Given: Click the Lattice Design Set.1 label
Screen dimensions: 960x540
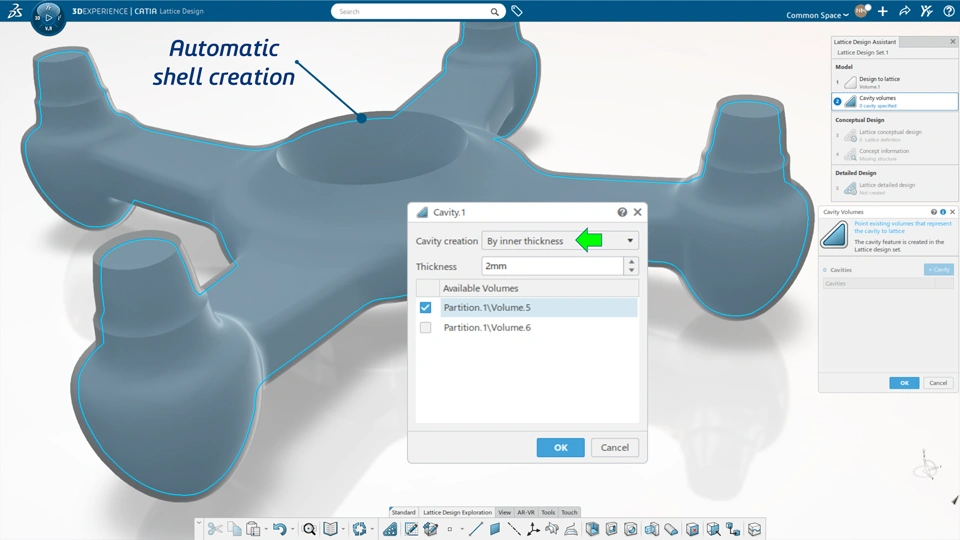Looking at the screenshot, I should click(x=863, y=53).
